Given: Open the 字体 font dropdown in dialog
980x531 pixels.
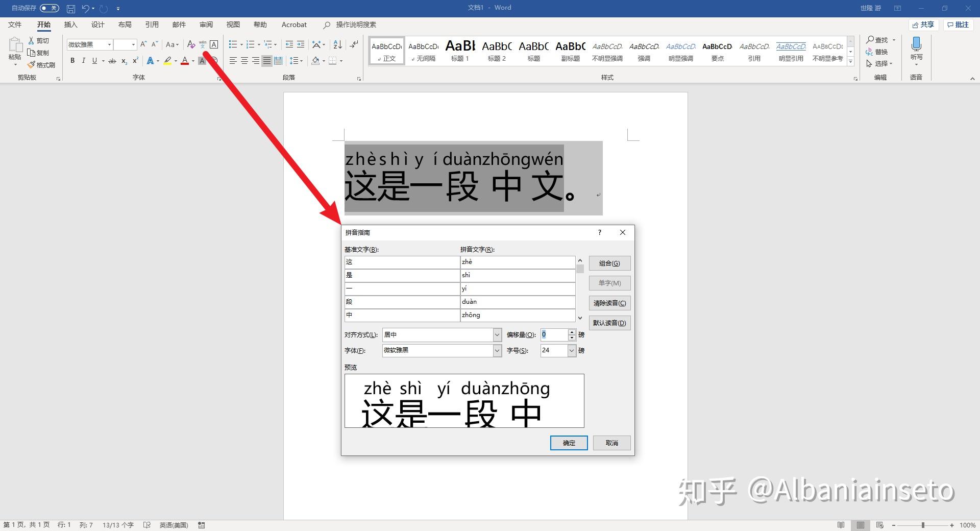Looking at the screenshot, I should click(497, 351).
